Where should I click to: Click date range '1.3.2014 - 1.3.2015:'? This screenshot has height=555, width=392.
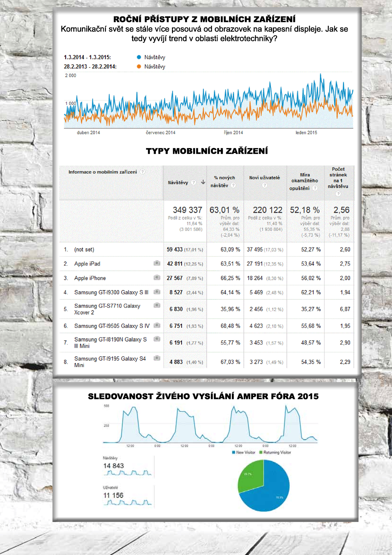click(x=87, y=57)
